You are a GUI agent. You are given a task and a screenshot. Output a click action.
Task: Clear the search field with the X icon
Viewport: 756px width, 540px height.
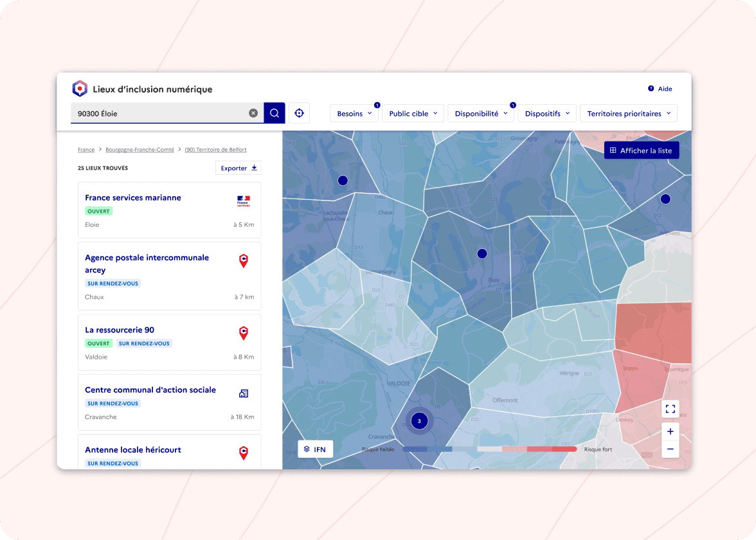coord(253,113)
